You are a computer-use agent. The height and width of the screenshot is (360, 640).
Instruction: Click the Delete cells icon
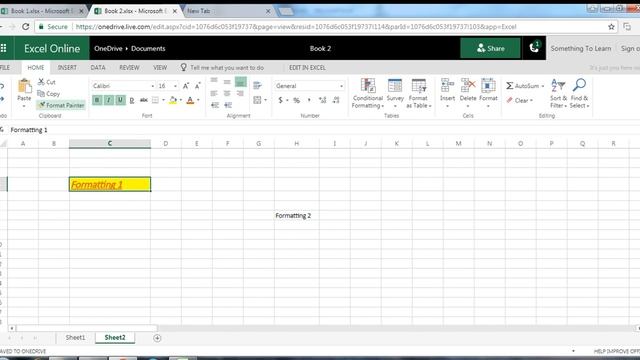[468, 87]
